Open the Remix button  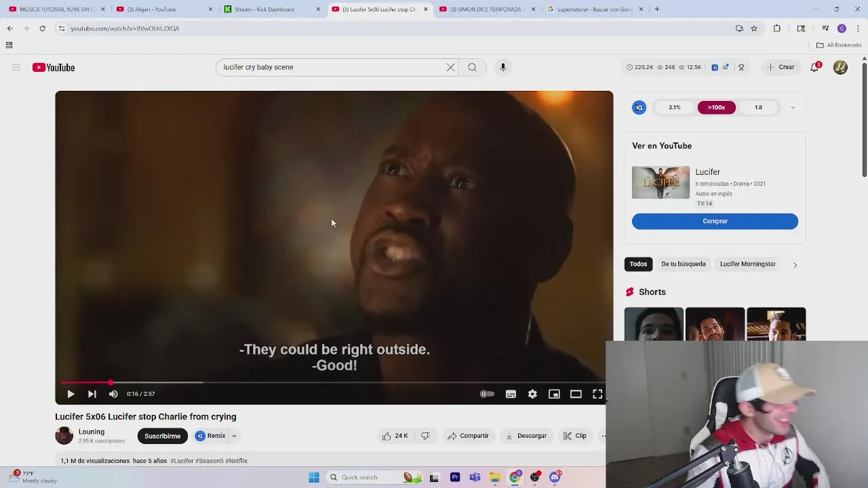pos(211,436)
